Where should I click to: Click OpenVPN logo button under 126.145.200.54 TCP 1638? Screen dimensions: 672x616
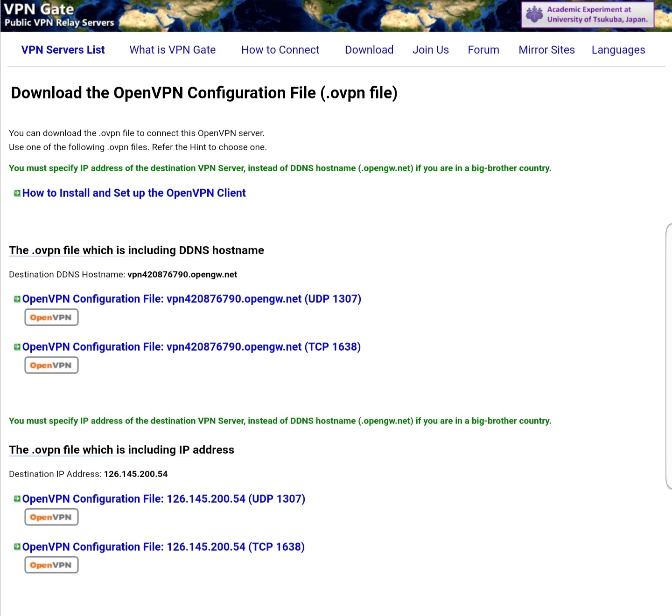(x=51, y=565)
